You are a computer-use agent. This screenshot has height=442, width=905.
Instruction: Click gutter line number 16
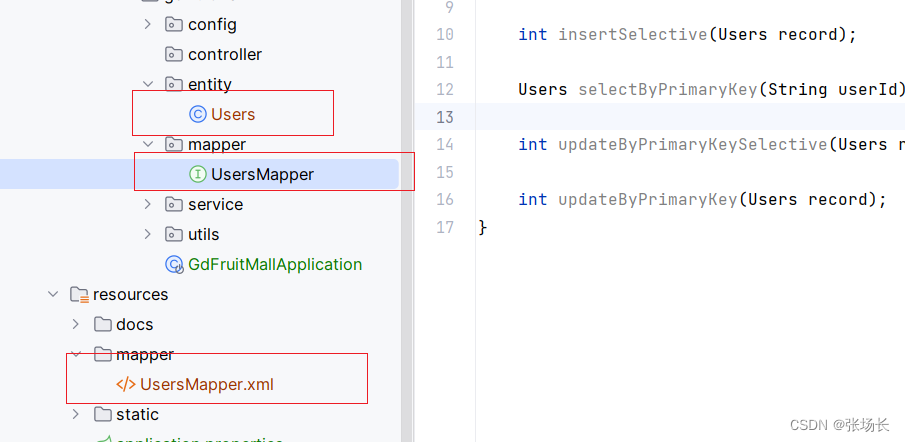[x=445, y=200]
